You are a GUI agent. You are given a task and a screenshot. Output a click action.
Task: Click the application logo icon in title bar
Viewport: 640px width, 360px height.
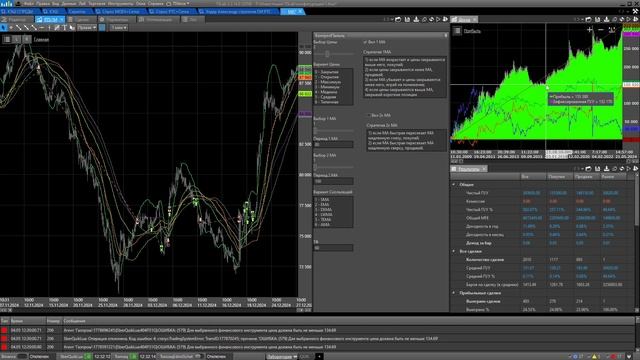(x=7, y=4)
